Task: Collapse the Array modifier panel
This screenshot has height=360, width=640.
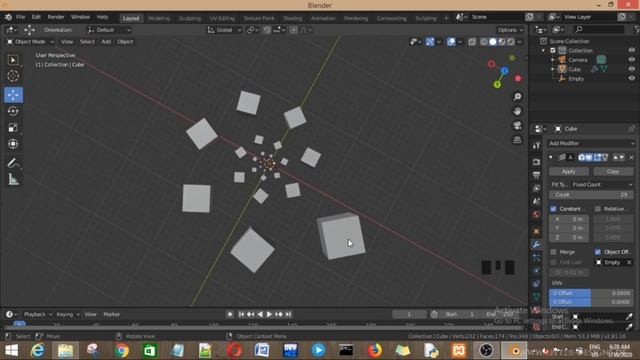Action: [x=551, y=158]
